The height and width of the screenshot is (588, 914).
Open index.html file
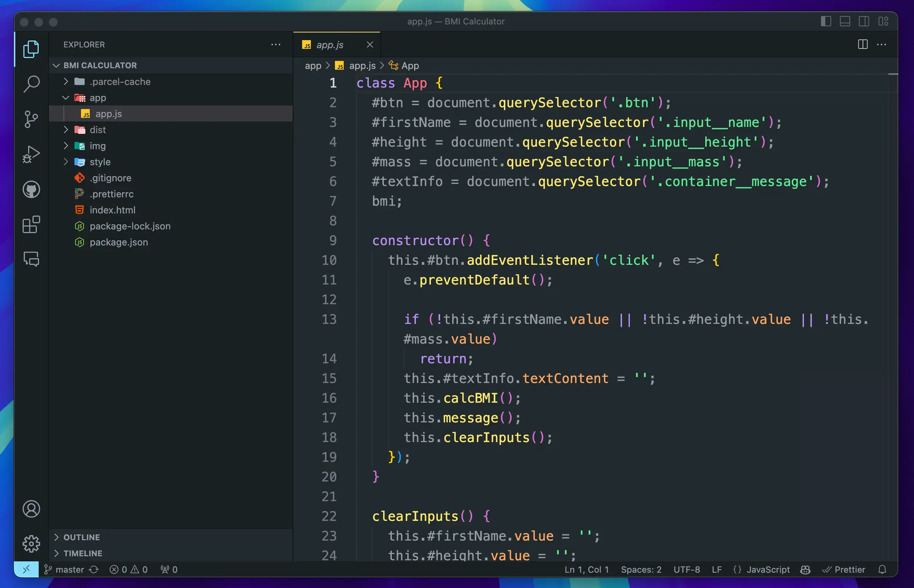[x=171, y=210]
